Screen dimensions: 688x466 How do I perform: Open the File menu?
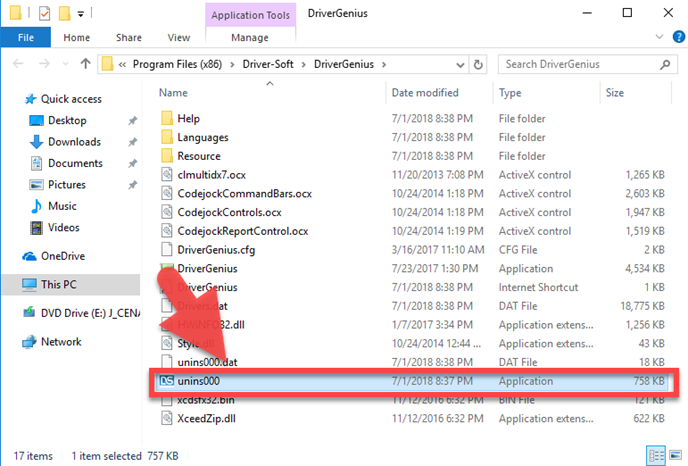pyautogui.click(x=26, y=38)
